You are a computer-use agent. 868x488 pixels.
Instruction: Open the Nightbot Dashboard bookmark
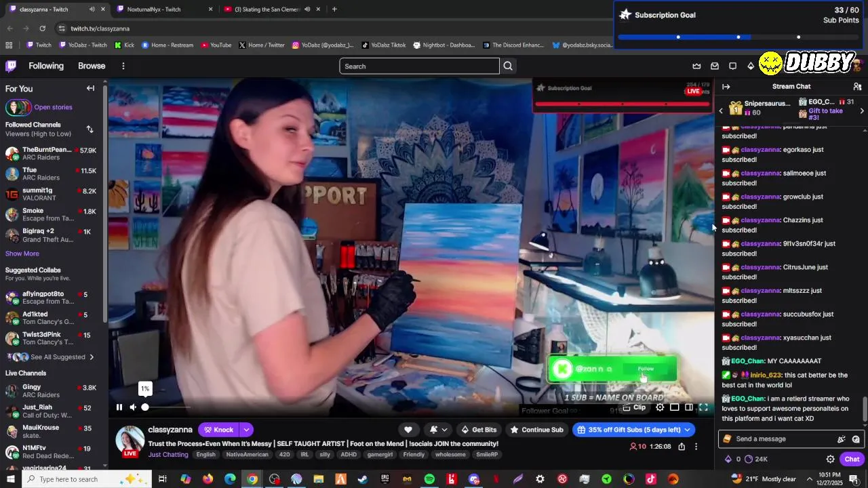(443, 45)
